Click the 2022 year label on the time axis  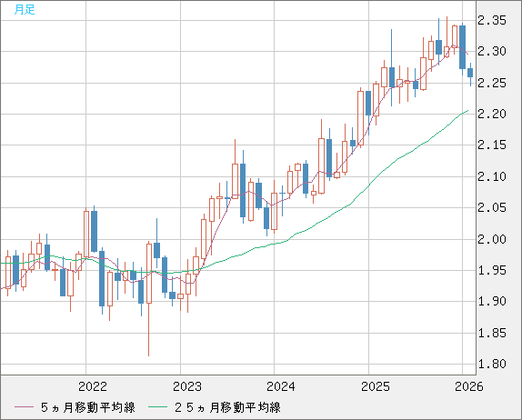point(93,386)
